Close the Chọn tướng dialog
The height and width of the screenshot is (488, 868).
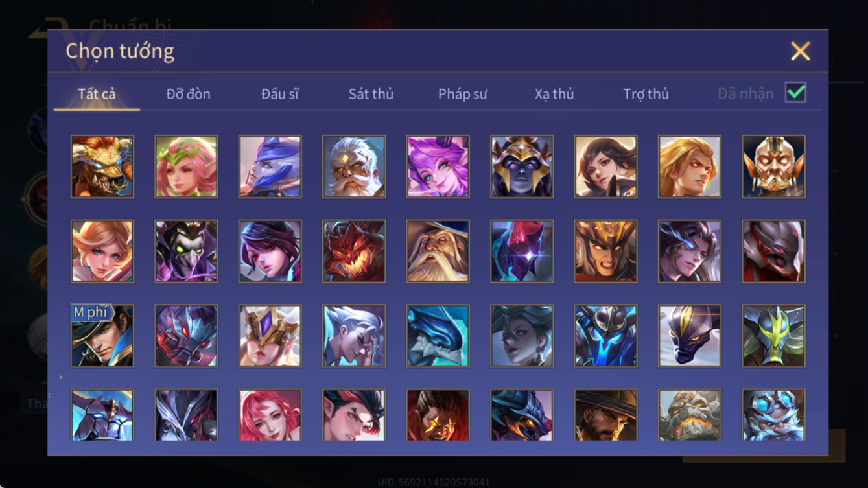click(800, 51)
